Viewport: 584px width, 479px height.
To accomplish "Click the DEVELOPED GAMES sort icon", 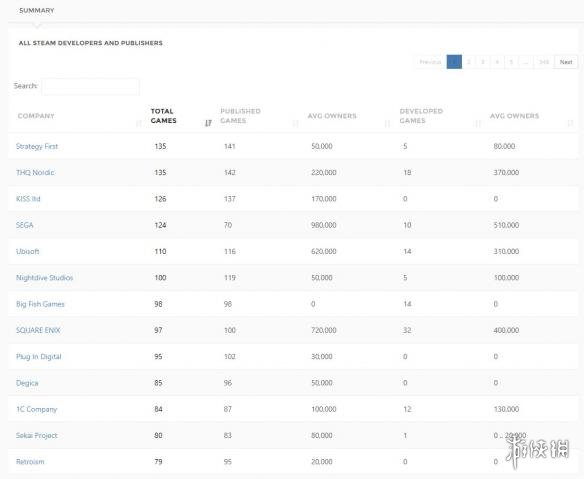I will [x=478, y=123].
